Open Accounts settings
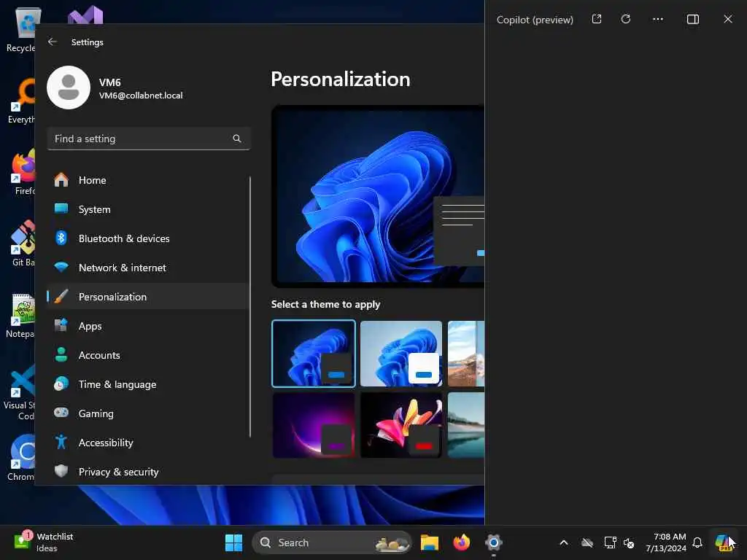 [x=147, y=355]
